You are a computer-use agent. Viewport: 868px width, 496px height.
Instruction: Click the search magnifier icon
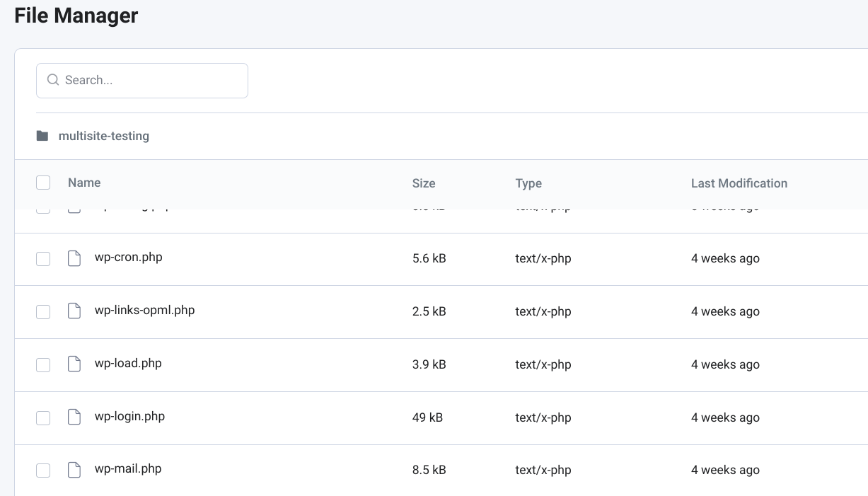pos(52,80)
